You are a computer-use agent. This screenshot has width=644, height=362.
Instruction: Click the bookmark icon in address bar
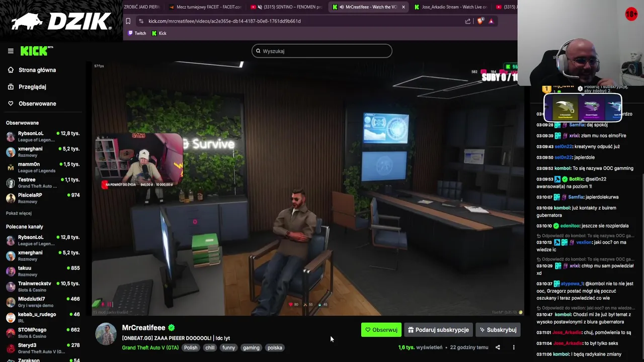pos(128,21)
